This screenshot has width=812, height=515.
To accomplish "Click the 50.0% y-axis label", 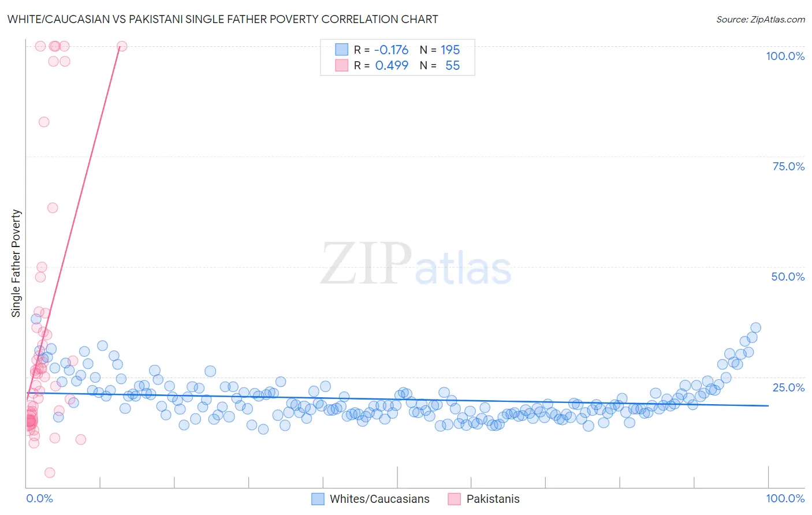I will click(788, 277).
